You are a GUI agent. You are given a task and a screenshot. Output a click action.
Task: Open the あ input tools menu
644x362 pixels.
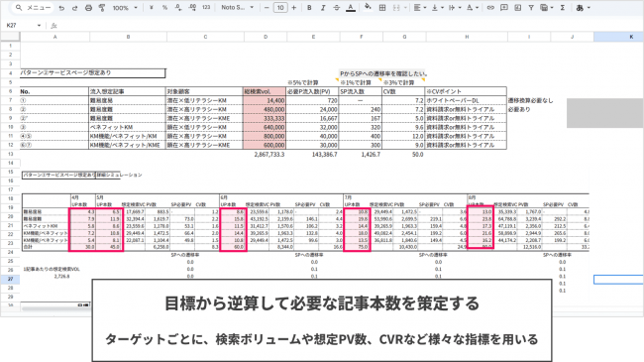[x=583, y=8]
